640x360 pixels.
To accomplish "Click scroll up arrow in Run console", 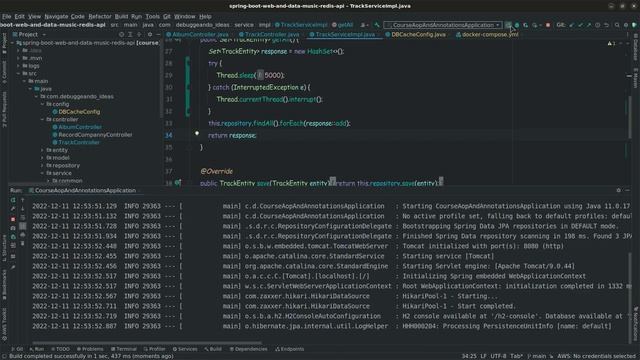I will point(22,200).
